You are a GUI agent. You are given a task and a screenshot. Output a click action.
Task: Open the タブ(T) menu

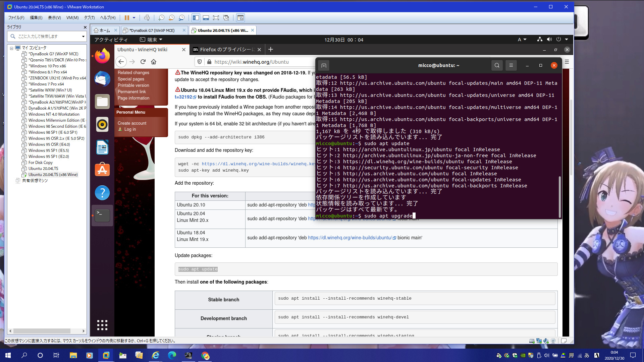click(x=89, y=18)
